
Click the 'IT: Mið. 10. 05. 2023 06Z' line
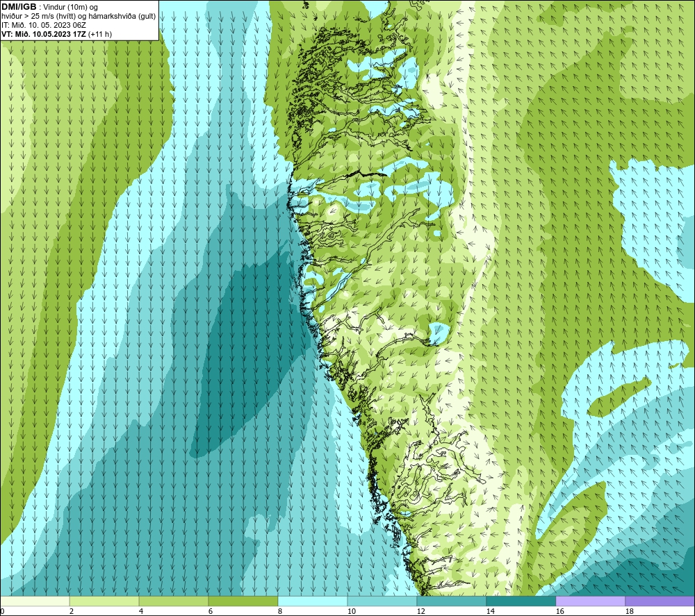[43, 25]
